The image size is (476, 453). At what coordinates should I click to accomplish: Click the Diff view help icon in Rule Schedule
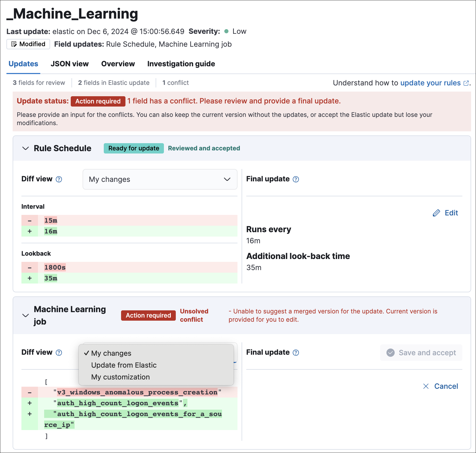(59, 179)
